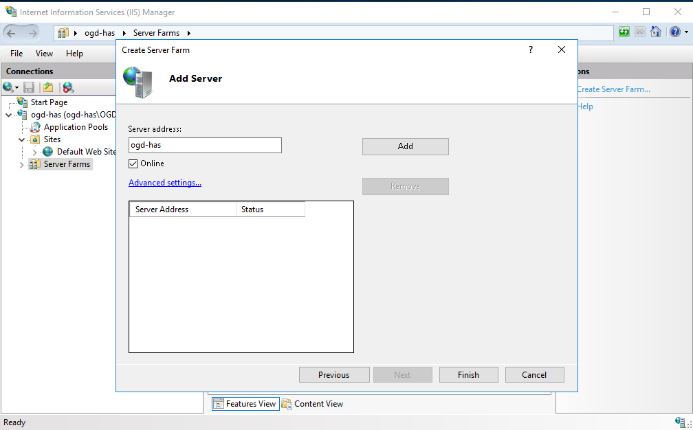Select Application Pools tree item
The height and width of the screenshot is (430, 693).
point(76,127)
